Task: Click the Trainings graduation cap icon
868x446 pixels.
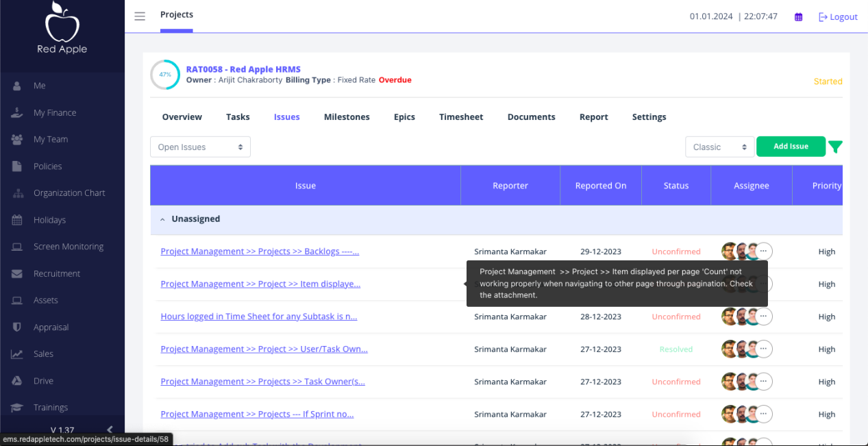Action: (17, 408)
